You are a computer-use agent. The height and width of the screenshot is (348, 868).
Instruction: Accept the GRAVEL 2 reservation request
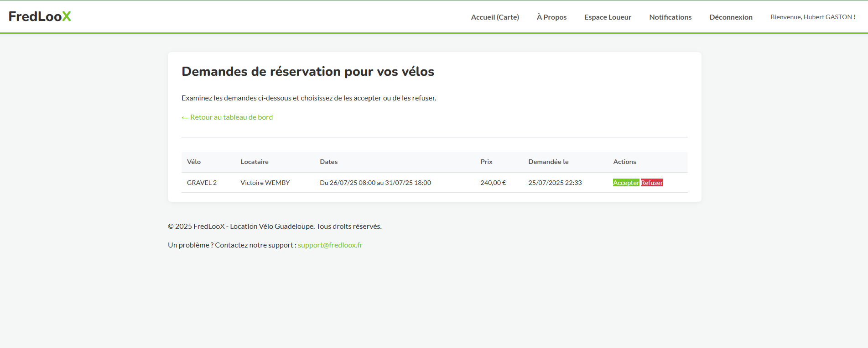click(626, 183)
